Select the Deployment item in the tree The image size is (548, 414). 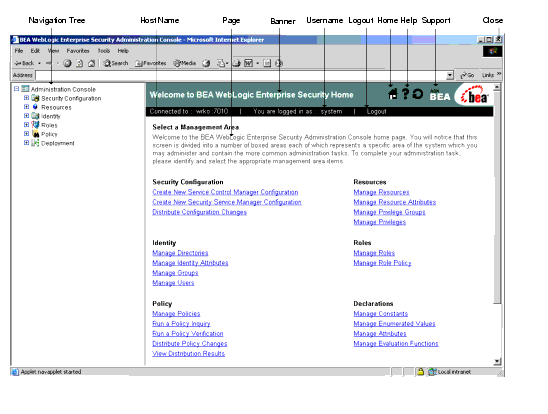pos(58,143)
